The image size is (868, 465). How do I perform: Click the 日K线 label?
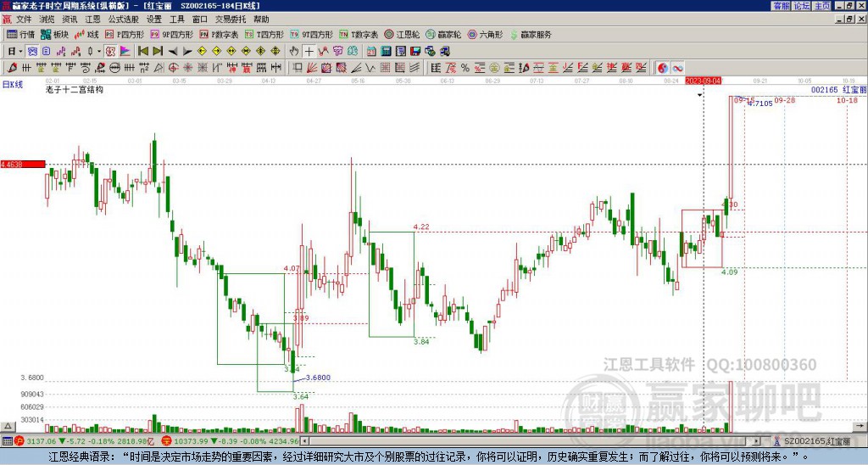(13, 84)
